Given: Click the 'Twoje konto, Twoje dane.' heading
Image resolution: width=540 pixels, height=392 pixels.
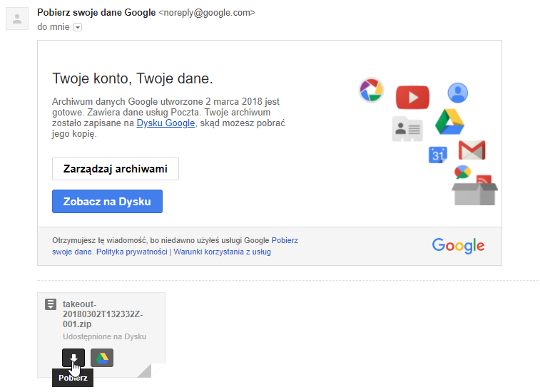Looking at the screenshot, I should click(x=133, y=78).
